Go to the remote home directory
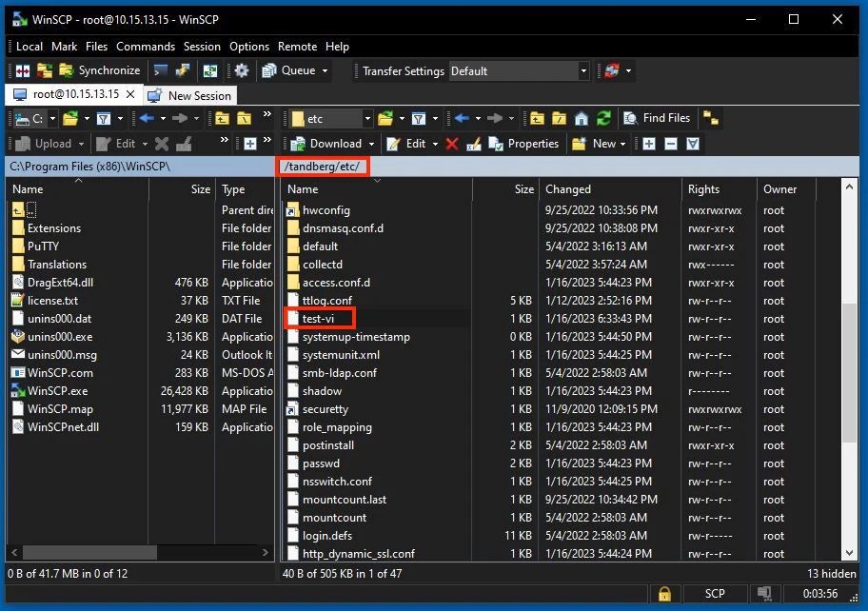Image resolution: width=868 pixels, height=611 pixels. (x=582, y=118)
